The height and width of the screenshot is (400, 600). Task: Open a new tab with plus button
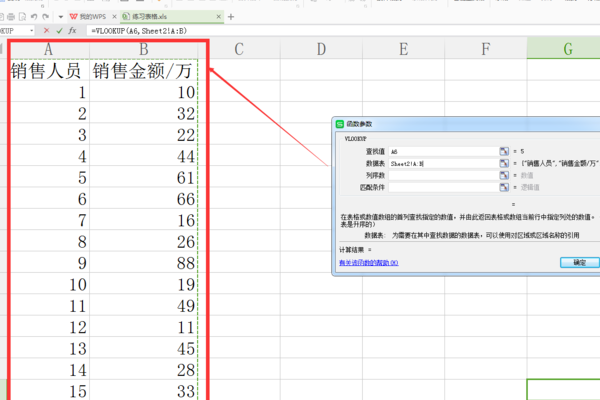pos(231,17)
